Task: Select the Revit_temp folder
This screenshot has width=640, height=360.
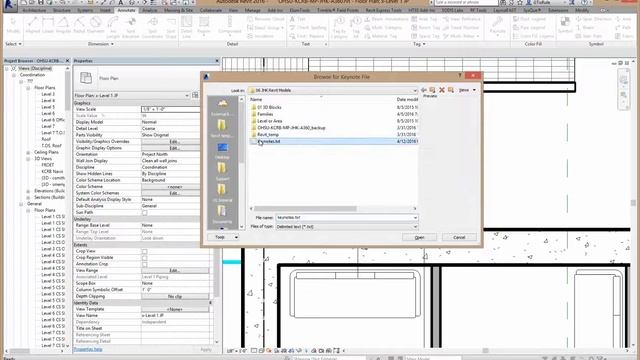Action: pos(268,135)
